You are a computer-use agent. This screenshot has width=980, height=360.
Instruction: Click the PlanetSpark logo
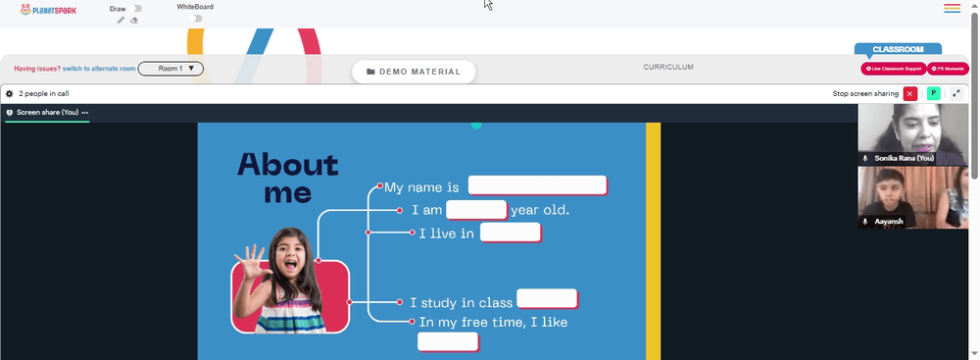[x=48, y=10]
